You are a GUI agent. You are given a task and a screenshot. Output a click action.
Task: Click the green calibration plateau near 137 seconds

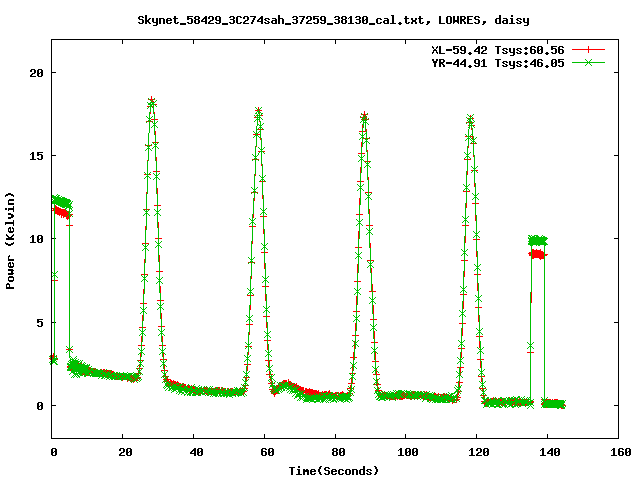538,240
